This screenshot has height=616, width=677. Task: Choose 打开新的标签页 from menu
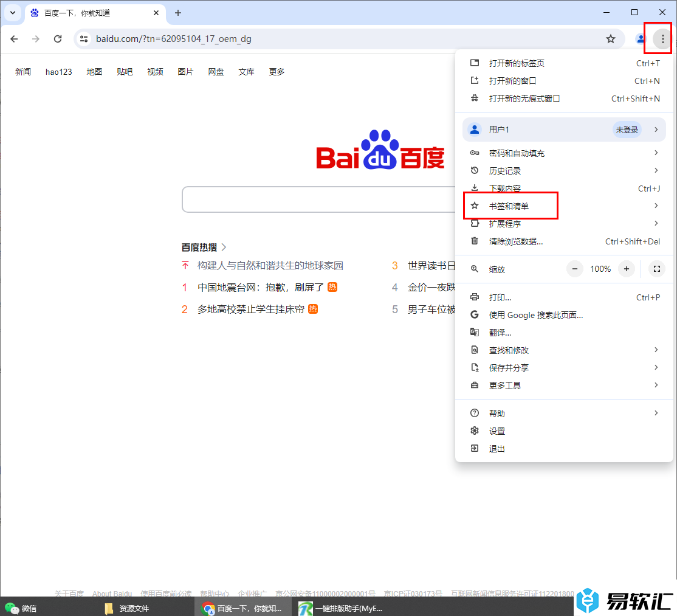pos(564,63)
